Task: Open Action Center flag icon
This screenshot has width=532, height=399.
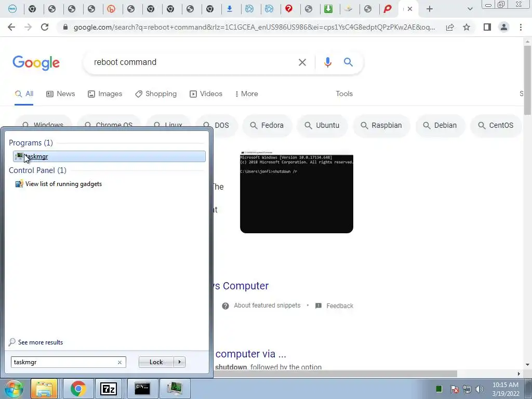Action: [x=454, y=389]
